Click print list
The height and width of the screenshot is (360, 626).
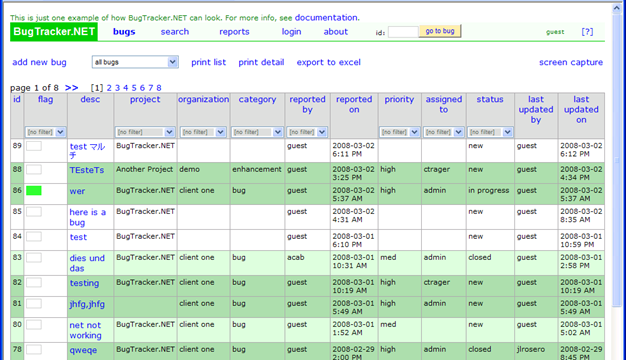pos(208,62)
